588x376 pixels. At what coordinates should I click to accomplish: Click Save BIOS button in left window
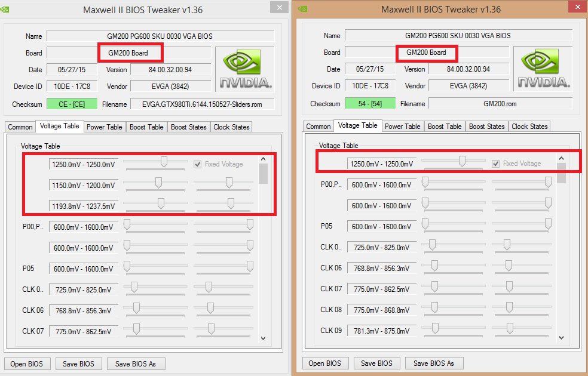click(78, 363)
